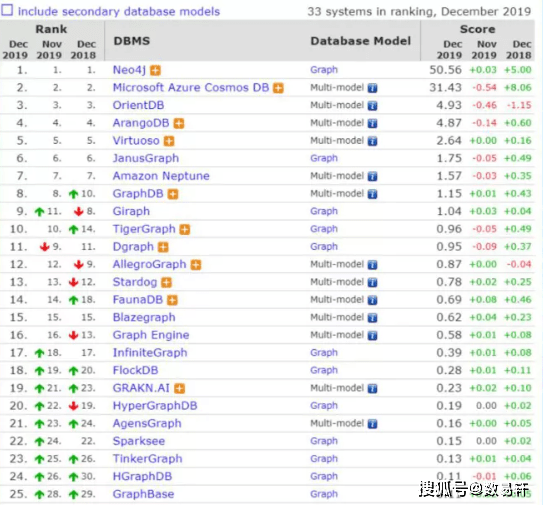Viewport: 543px width, 506px height.
Task: Click the Sparksee DBMS link
Action: pos(139,441)
